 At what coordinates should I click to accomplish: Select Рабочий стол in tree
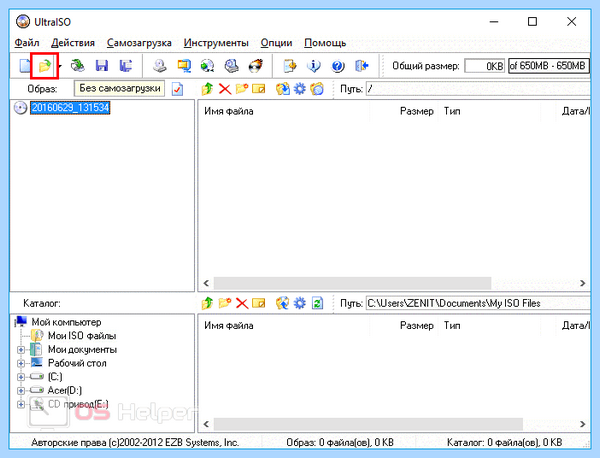77,363
